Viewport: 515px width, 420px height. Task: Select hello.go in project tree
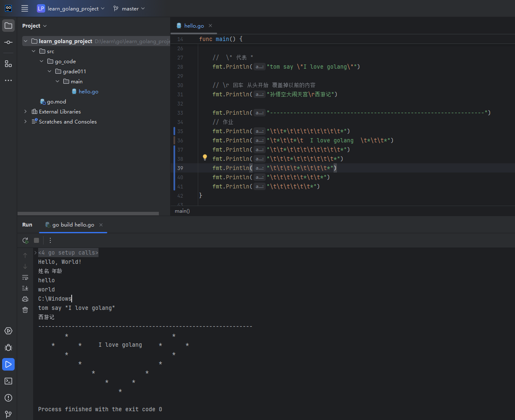click(85, 91)
